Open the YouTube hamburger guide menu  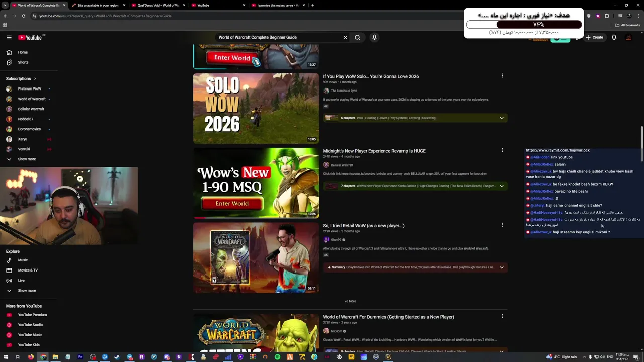coord(9,37)
